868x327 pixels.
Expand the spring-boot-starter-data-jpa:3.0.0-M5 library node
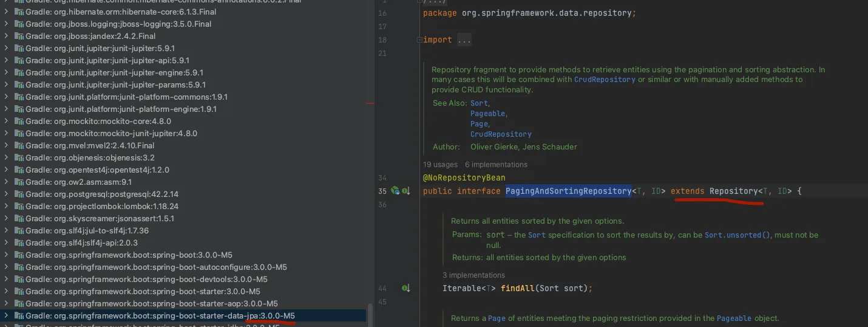pos(6,315)
